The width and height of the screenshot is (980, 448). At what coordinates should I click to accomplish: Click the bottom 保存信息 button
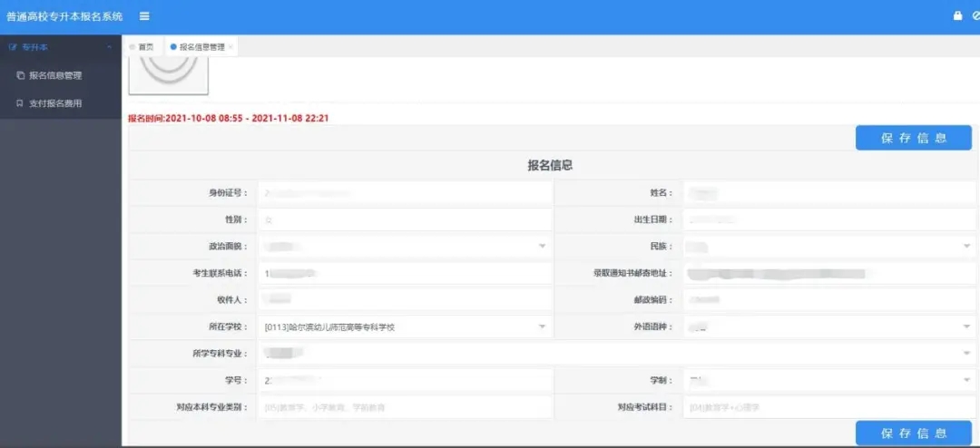(913, 433)
